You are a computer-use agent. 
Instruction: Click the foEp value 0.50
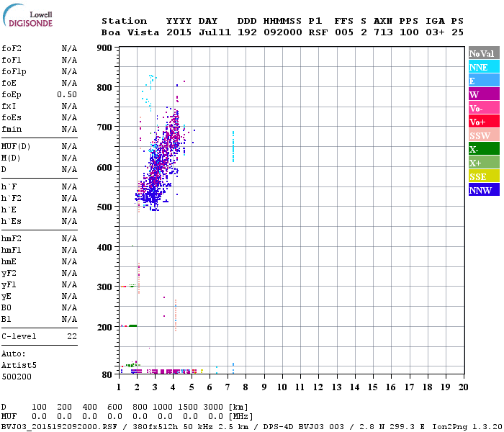(x=67, y=94)
